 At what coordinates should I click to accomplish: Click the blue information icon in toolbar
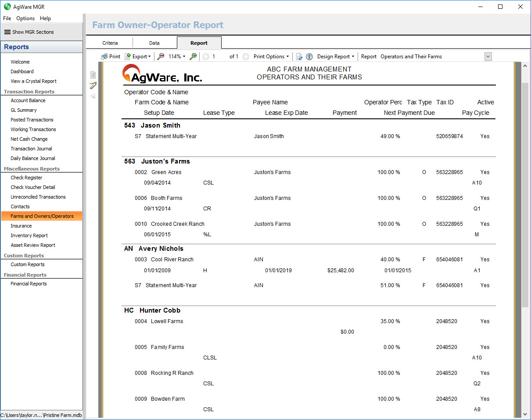click(x=309, y=57)
